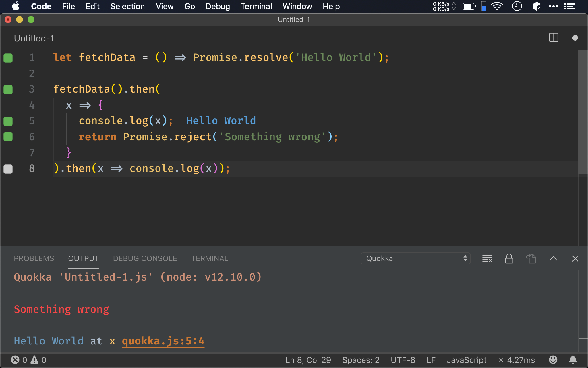Switch to the TERMINAL tab
The width and height of the screenshot is (588, 368).
point(210,258)
